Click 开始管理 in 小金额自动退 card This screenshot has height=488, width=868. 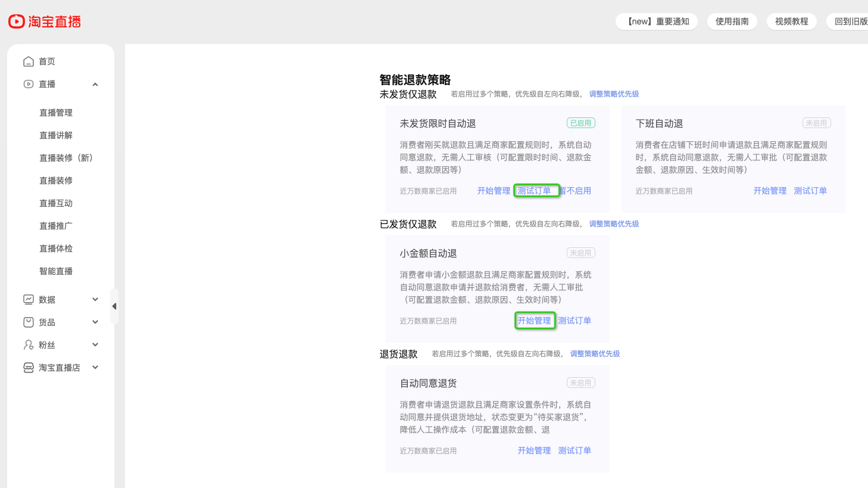click(x=535, y=321)
